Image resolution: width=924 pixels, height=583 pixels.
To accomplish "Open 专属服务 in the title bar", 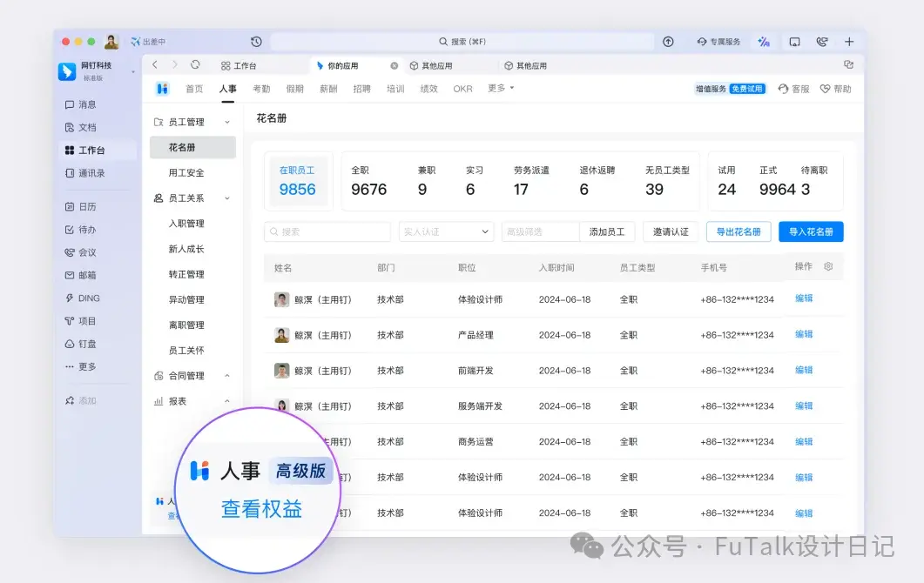I will (719, 42).
